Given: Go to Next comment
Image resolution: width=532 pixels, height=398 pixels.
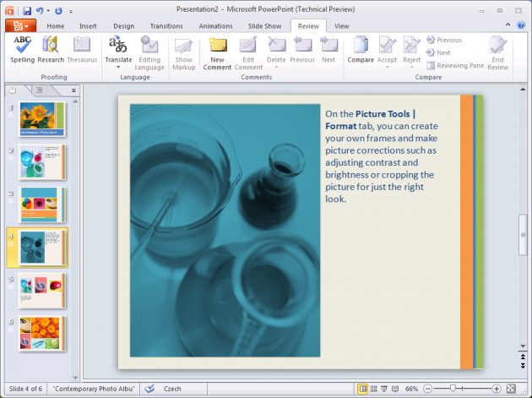Looking at the screenshot, I should coord(328,50).
